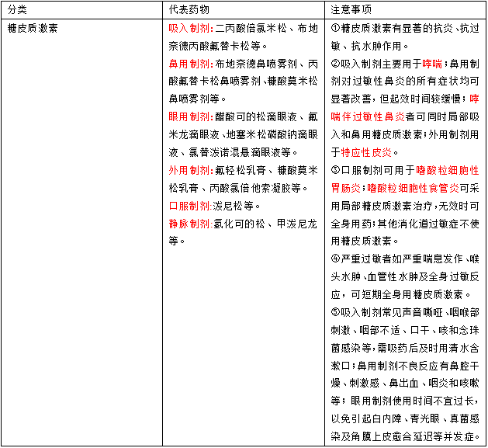Click the note line starting '④严重过敏者'
The height and width of the screenshot is (448, 488).
tap(405, 259)
